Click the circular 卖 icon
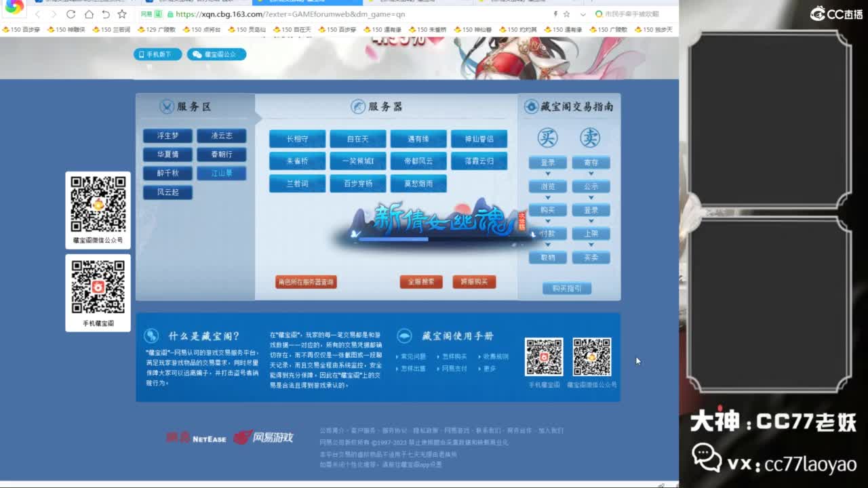Screen dimensions: 868x488 (x=590, y=138)
